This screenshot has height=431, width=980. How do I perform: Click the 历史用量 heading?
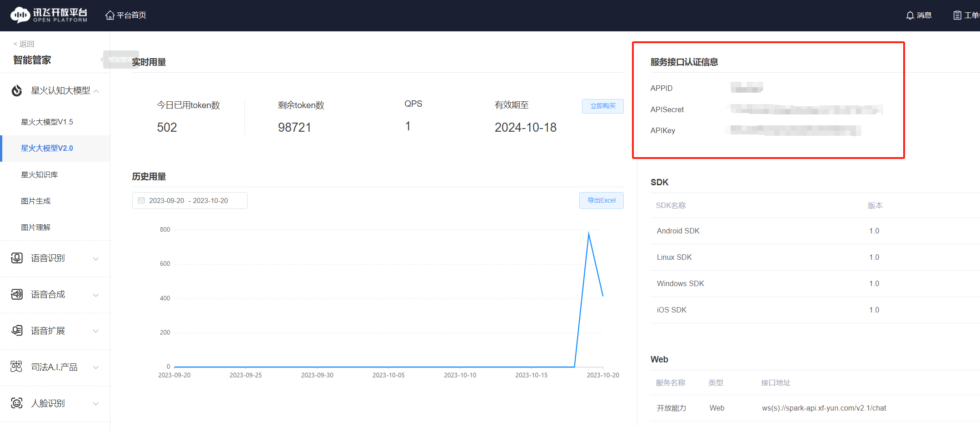149,176
